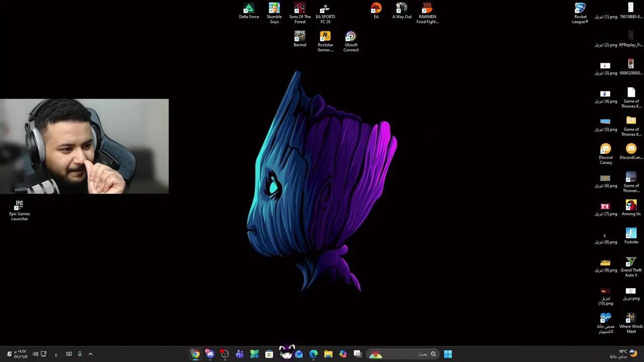Select the Ubisoft Connect icon

[351, 41]
